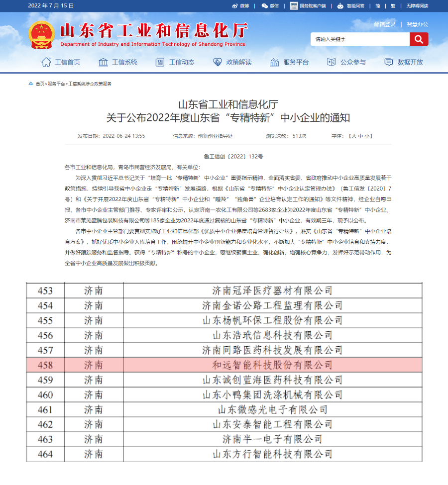
Task: Open the 微信 WeChat icon link
Action: pyautogui.click(x=270, y=6)
